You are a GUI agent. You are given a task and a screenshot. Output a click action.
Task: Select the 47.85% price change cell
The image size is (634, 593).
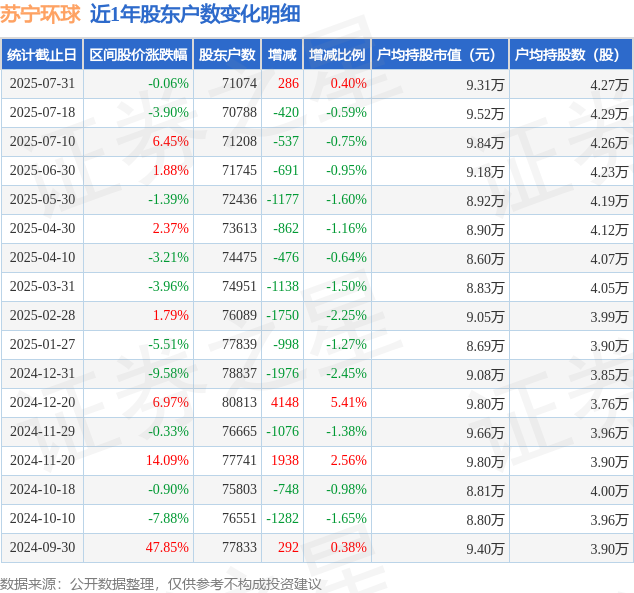(167, 547)
